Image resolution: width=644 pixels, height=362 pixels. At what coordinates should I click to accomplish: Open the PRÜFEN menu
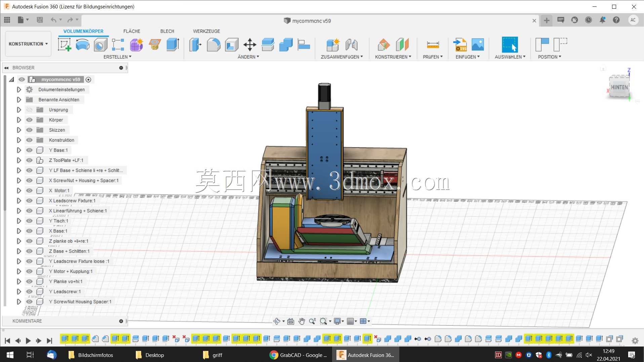coord(433,57)
